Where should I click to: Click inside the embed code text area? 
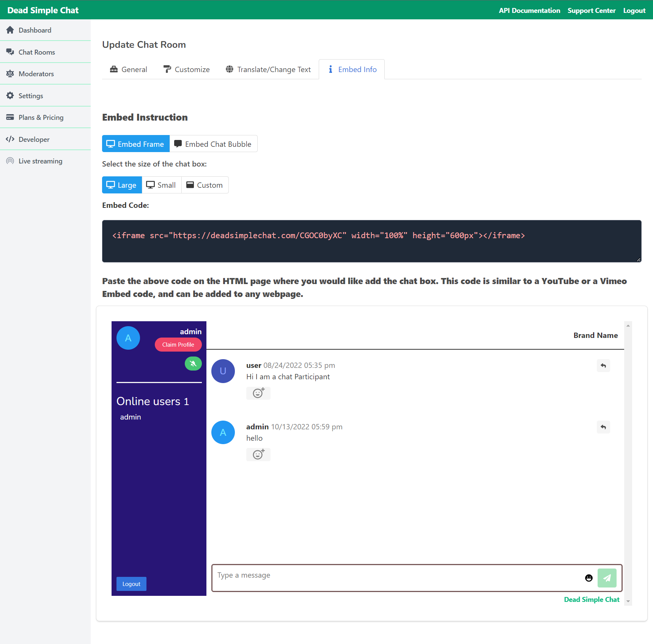[x=371, y=241]
